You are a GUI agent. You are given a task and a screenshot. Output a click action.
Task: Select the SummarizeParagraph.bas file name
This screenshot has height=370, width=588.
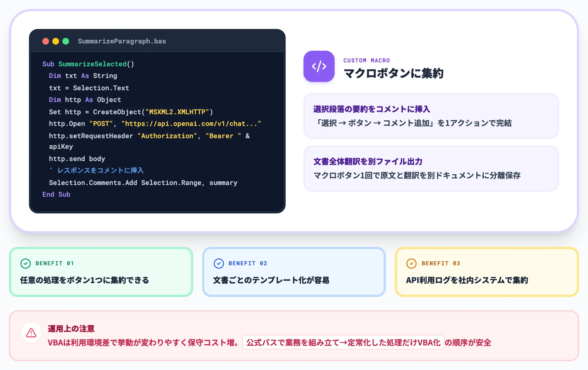pos(122,41)
